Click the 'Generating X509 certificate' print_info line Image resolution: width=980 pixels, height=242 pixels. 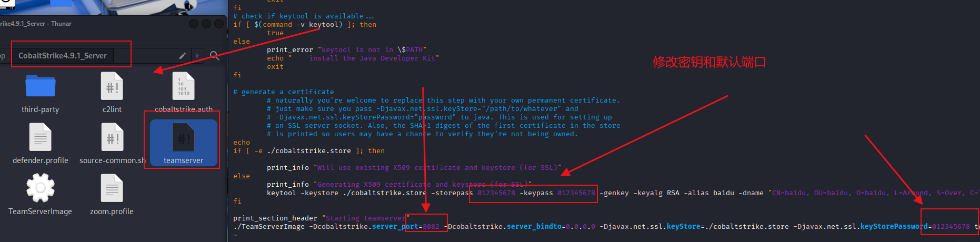[399, 185]
